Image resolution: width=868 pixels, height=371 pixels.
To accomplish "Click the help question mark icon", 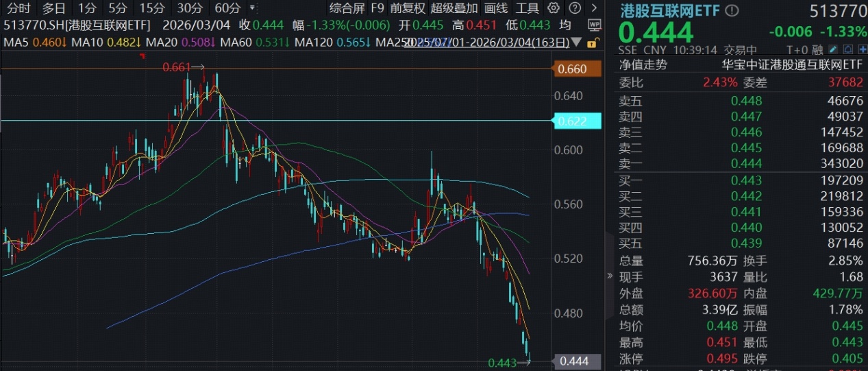I will 575,8.
